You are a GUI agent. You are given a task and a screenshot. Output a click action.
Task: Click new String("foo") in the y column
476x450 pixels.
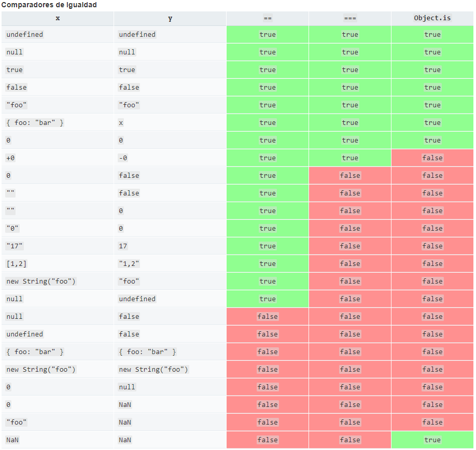pyautogui.click(x=153, y=370)
